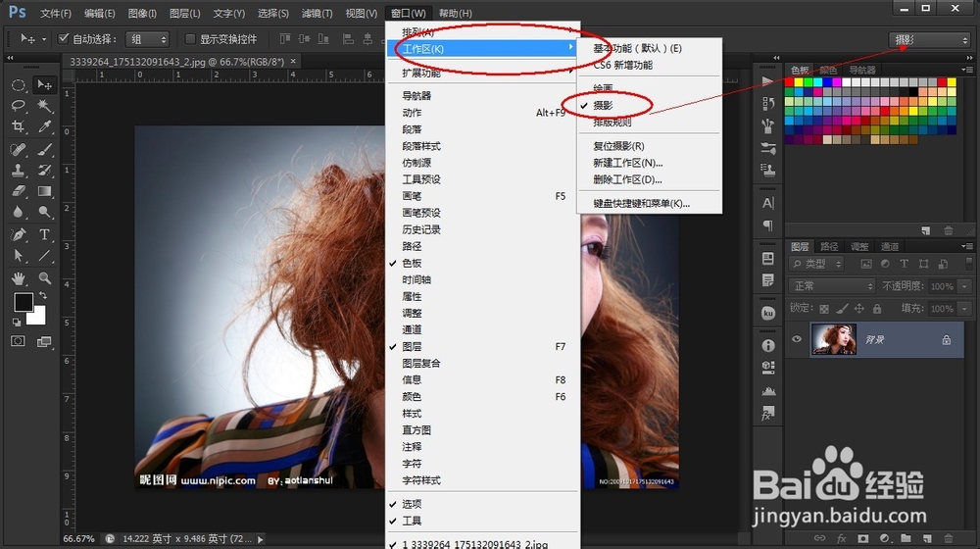This screenshot has height=549, width=980.
Task: Click the background color swatch
Action: 38,317
